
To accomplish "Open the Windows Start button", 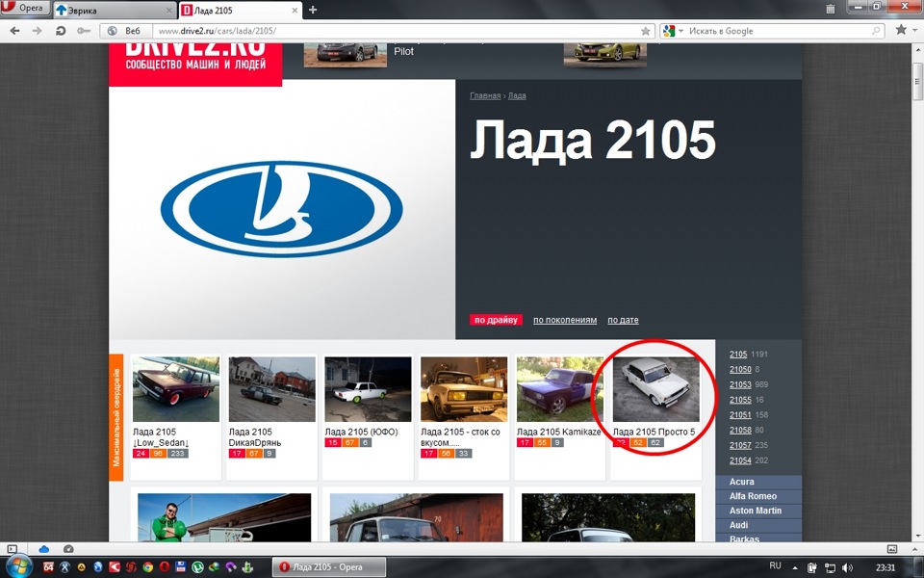I will (17, 566).
